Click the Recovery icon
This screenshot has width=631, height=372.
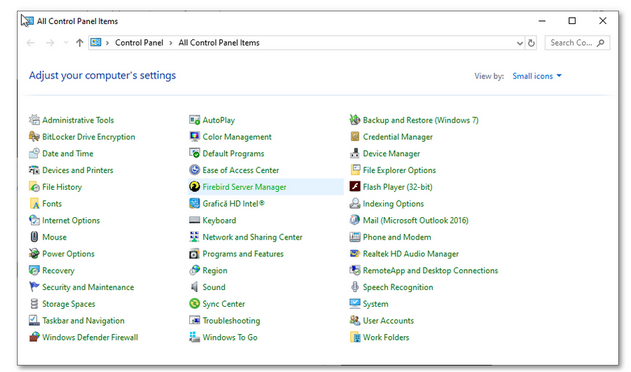35,271
